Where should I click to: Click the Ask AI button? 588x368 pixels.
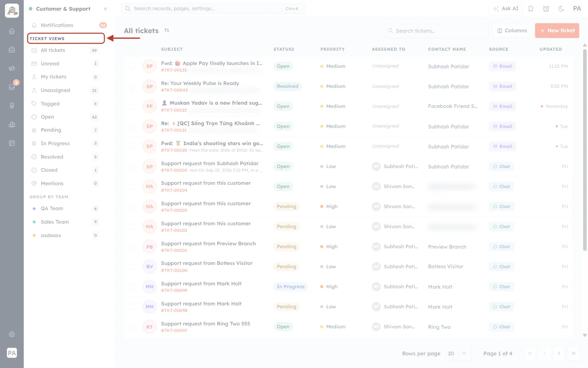point(506,9)
